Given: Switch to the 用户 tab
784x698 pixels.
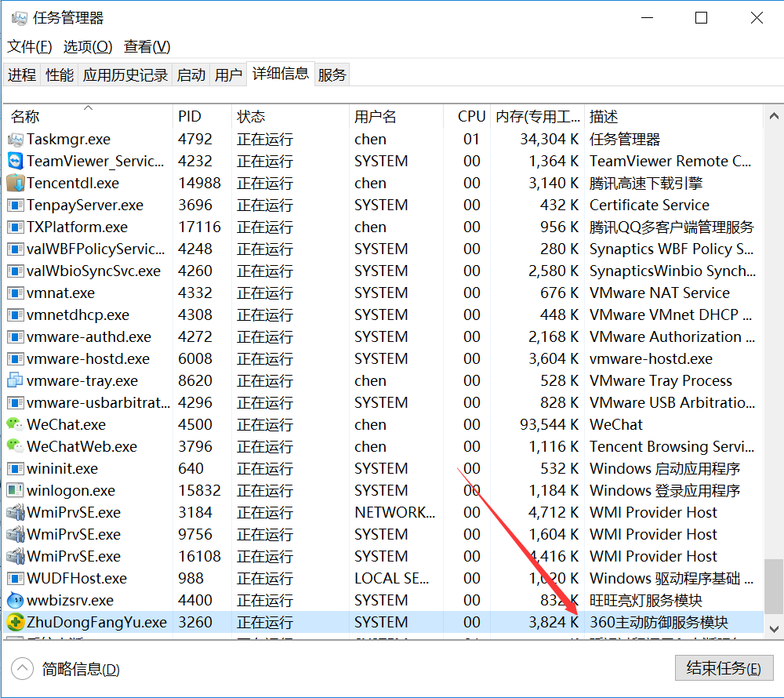Looking at the screenshot, I should tap(228, 75).
